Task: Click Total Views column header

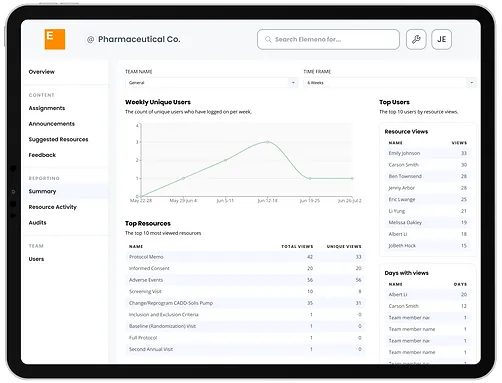Action: [x=297, y=247]
